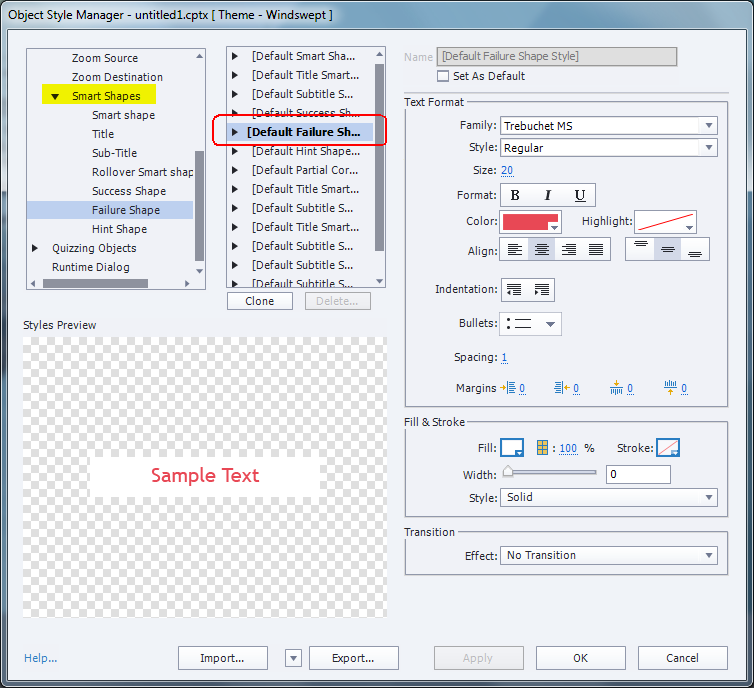
Task: Toggle Underline text format
Action: 579,195
